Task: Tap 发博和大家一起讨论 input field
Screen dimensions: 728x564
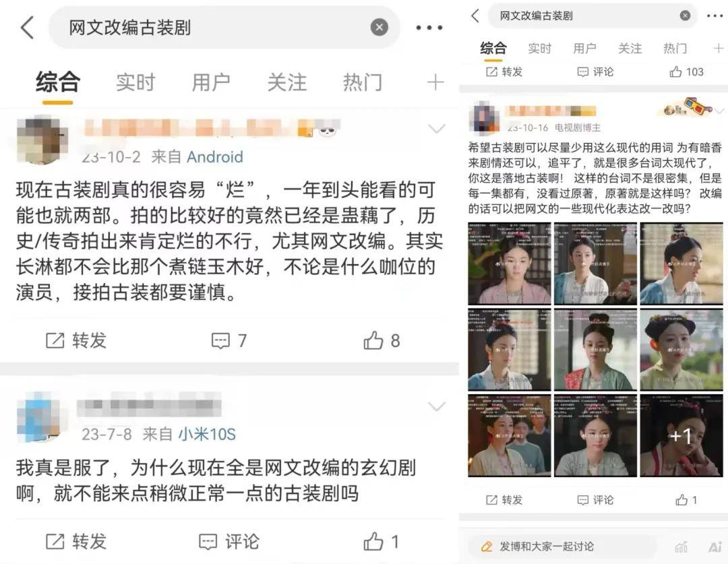Action: click(562, 546)
